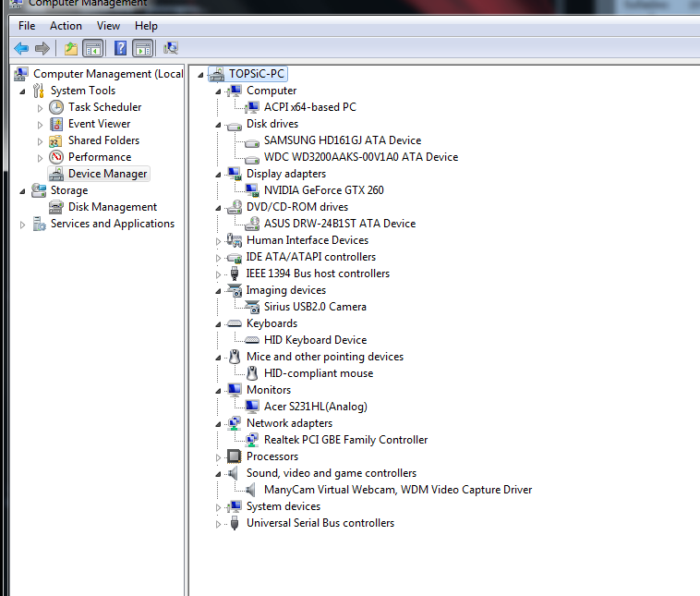700x596 pixels.
Task: Click the ManyCam Virtual Webcam speaker icon
Action: point(252,490)
